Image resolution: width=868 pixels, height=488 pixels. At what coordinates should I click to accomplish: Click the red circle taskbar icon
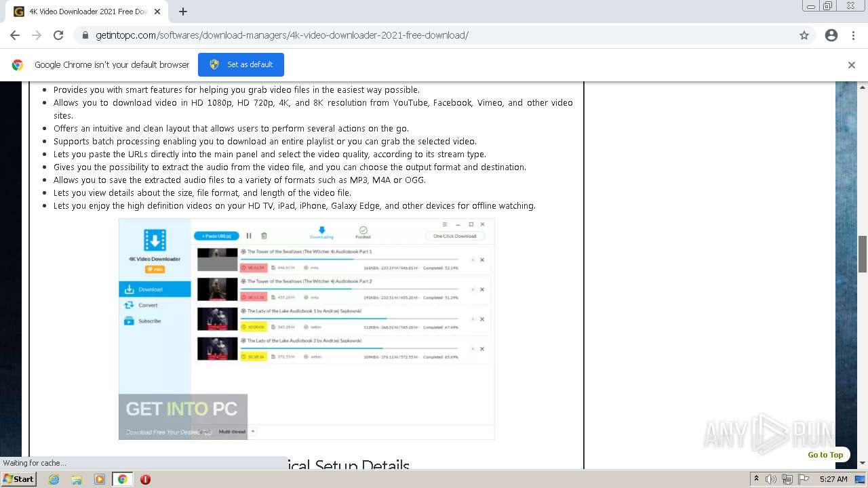click(145, 479)
